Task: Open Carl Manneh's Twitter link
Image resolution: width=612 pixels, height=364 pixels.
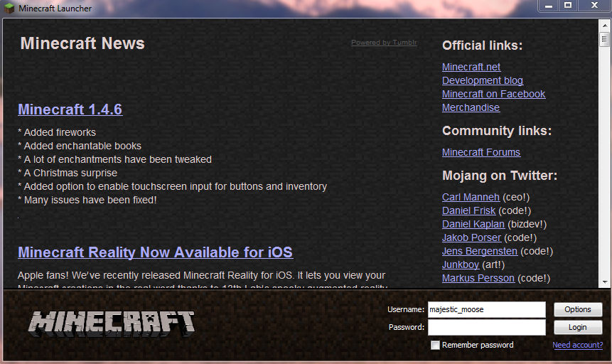Action: click(471, 197)
